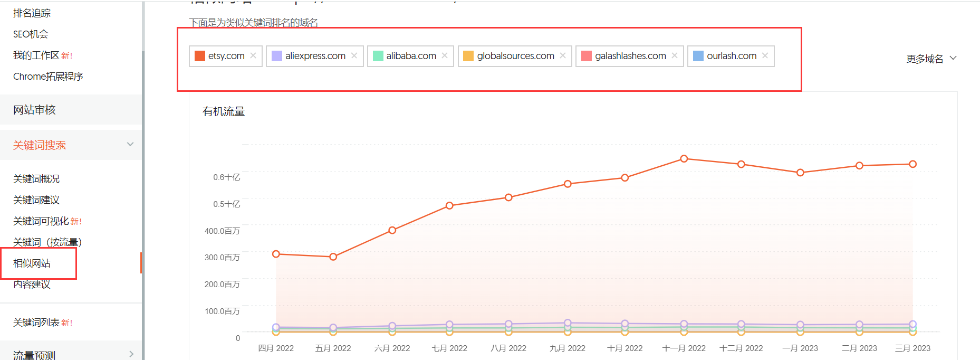Screen dimensions: 980x360
Task: Click etsy data point for 九月 2022
Action: click(568, 184)
